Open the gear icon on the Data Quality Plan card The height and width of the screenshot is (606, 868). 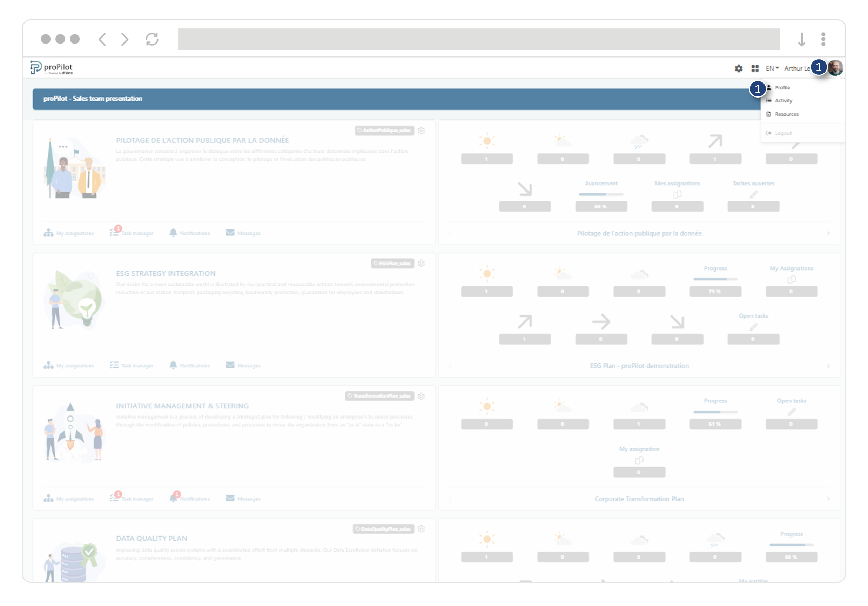point(421,529)
